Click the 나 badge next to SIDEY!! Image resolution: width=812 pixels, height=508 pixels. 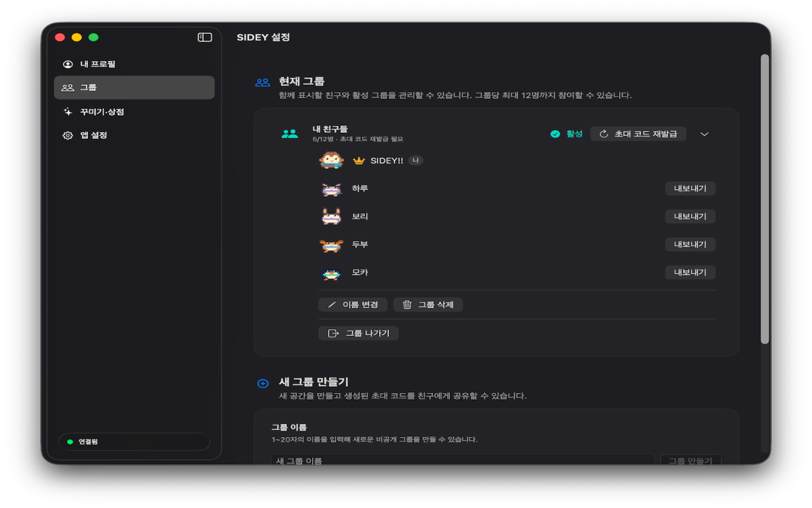(x=415, y=161)
